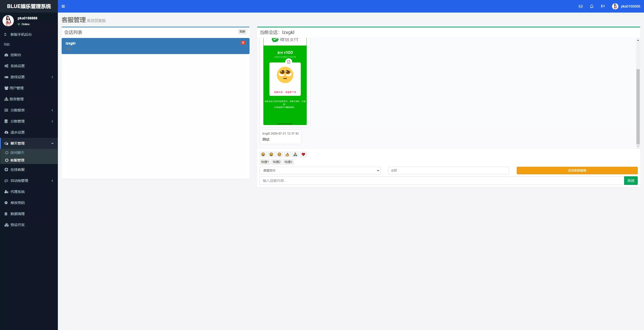644x330 pixels.
Task: Click the 会话列表 panel title
Action: pyautogui.click(x=73, y=32)
